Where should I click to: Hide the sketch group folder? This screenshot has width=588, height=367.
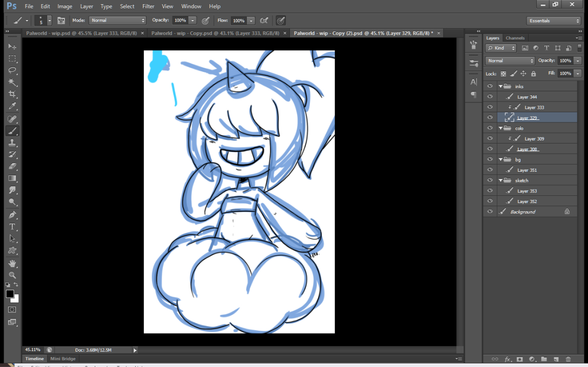click(x=490, y=180)
